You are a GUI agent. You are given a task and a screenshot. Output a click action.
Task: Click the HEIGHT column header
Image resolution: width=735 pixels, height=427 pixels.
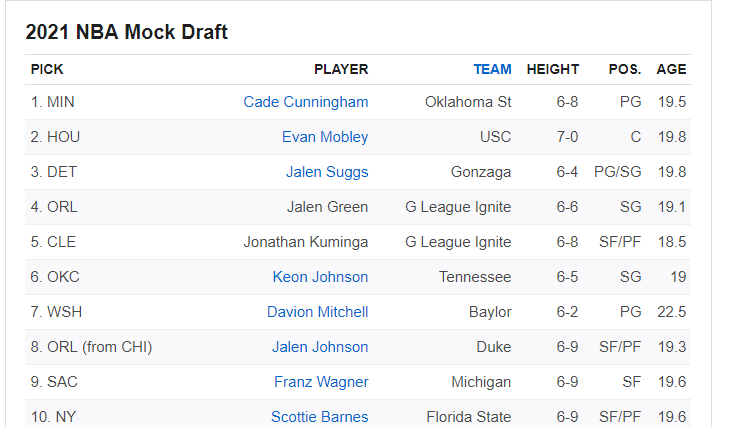click(x=553, y=69)
